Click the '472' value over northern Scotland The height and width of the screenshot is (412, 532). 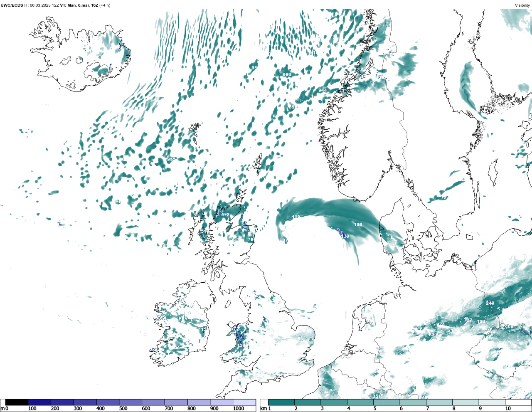(x=225, y=215)
